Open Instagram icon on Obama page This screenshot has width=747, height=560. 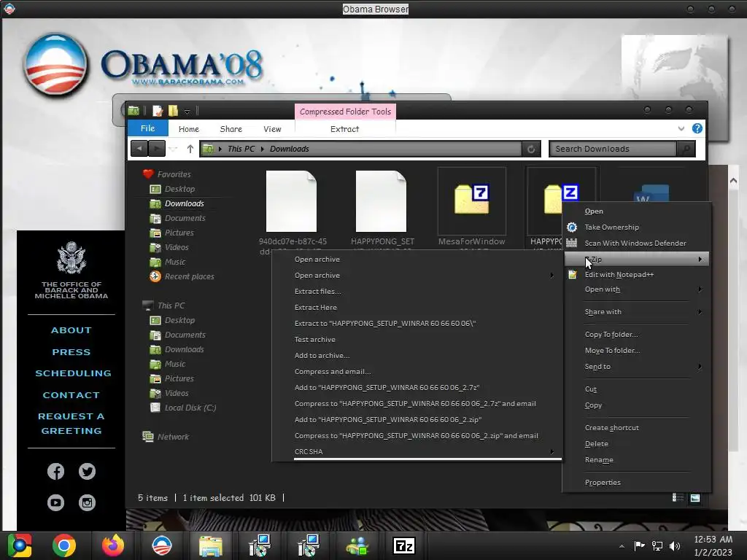point(88,502)
